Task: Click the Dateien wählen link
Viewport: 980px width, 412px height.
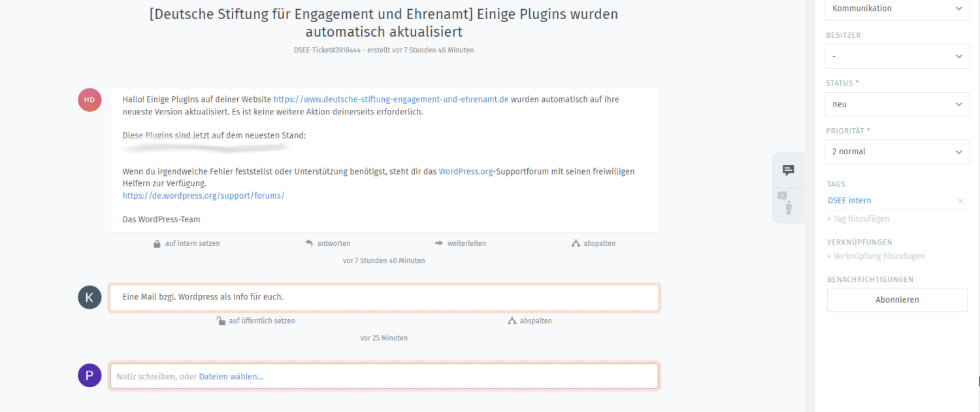Action: [231, 377]
